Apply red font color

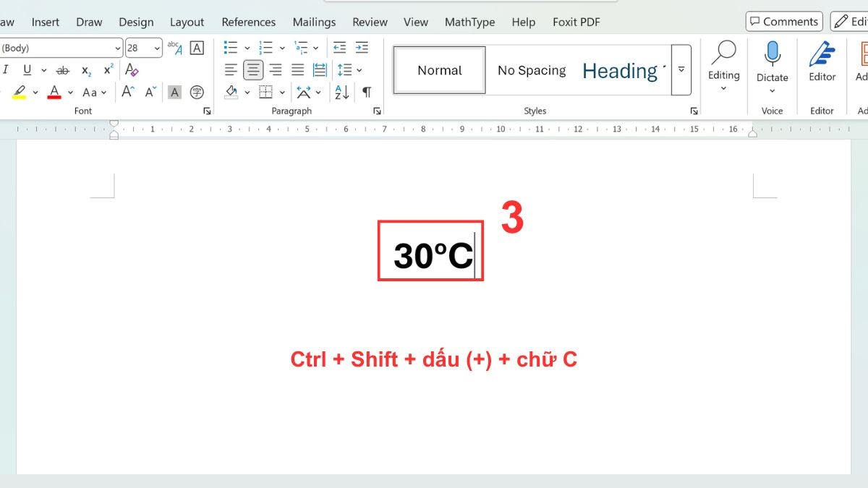[54, 93]
